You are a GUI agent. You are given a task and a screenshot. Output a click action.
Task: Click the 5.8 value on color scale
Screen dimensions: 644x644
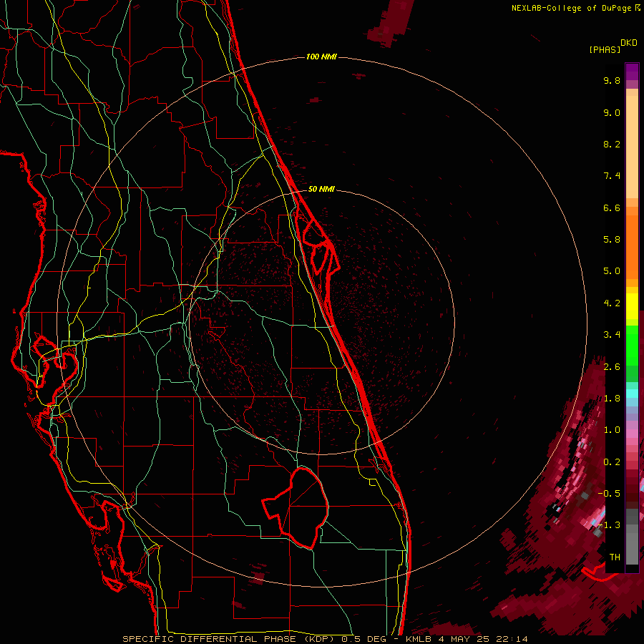point(612,240)
